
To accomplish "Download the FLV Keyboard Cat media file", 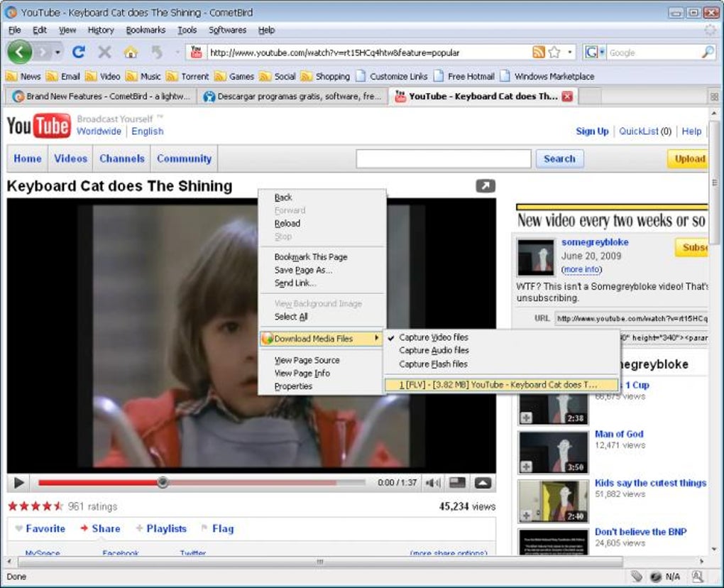I will coord(501,384).
